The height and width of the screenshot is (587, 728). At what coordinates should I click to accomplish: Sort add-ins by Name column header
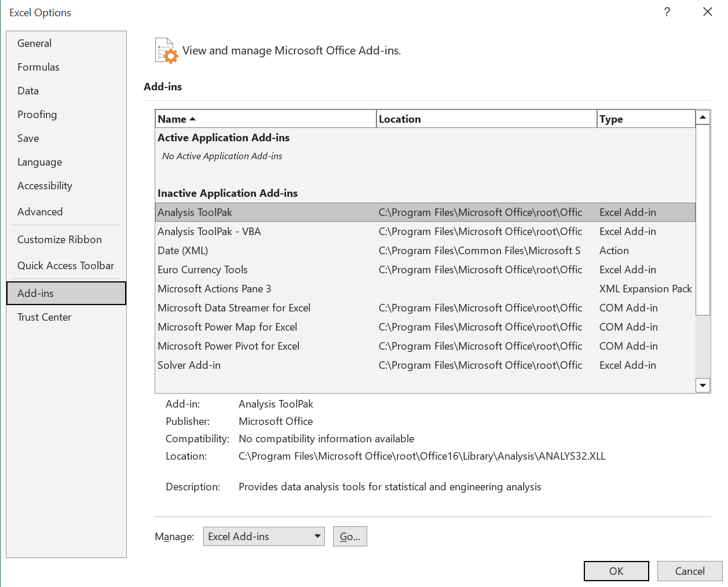[x=266, y=119]
